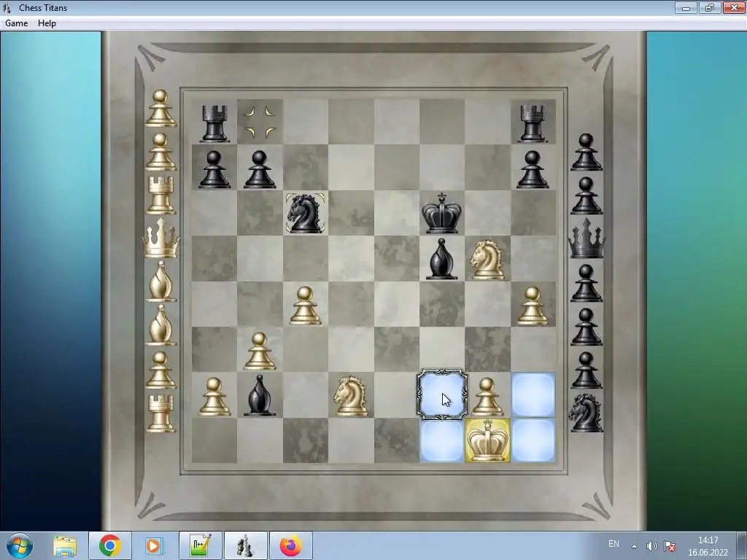Open the media player taskbar icon
Screen dimensions: 747x560
point(155,545)
